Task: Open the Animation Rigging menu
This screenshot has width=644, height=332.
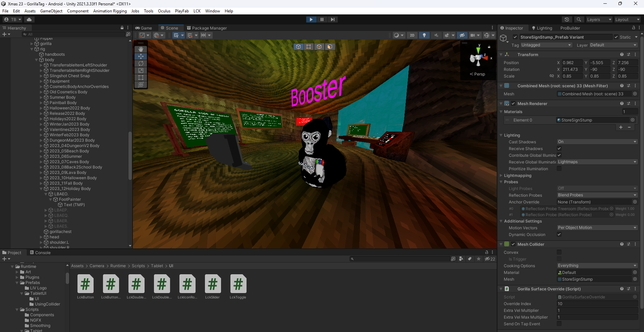Action: coord(110,11)
